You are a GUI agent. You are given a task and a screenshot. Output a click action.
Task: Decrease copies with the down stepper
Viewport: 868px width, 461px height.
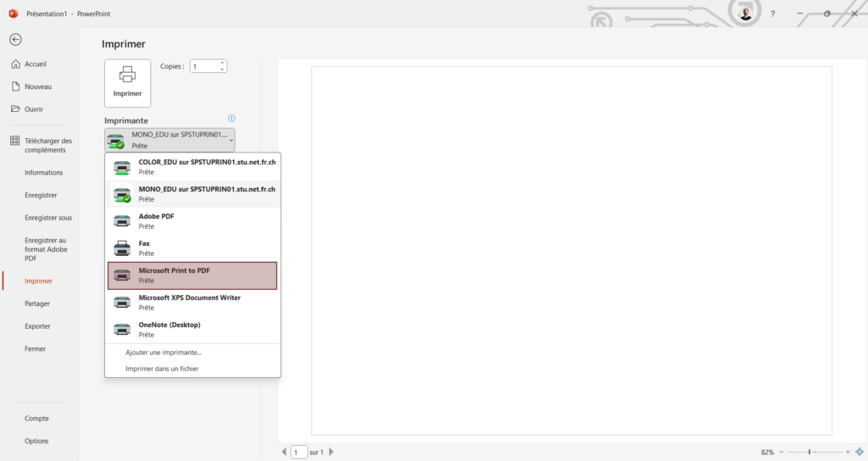click(222, 69)
